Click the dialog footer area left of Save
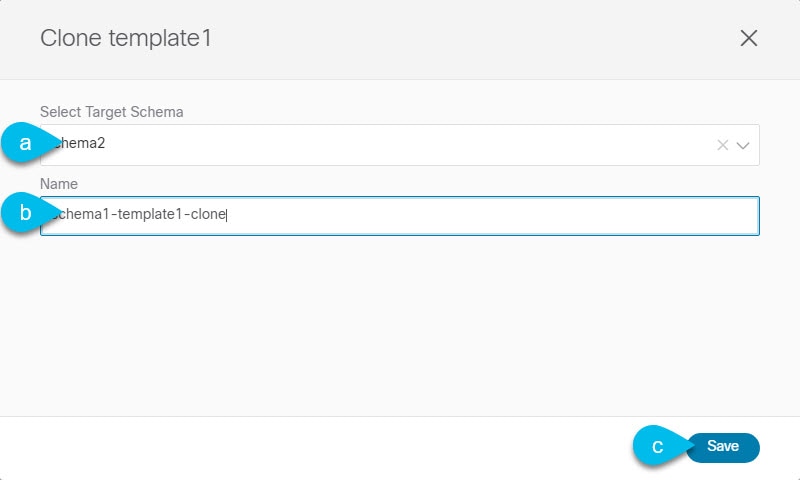This screenshot has height=480, width=800. (x=316, y=448)
